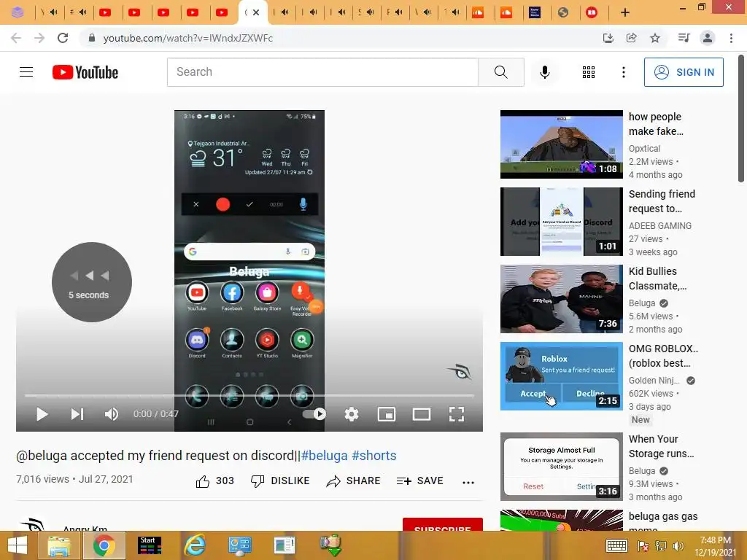Open File Explorer from taskbar
The image size is (747, 560).
pos(58,545)
